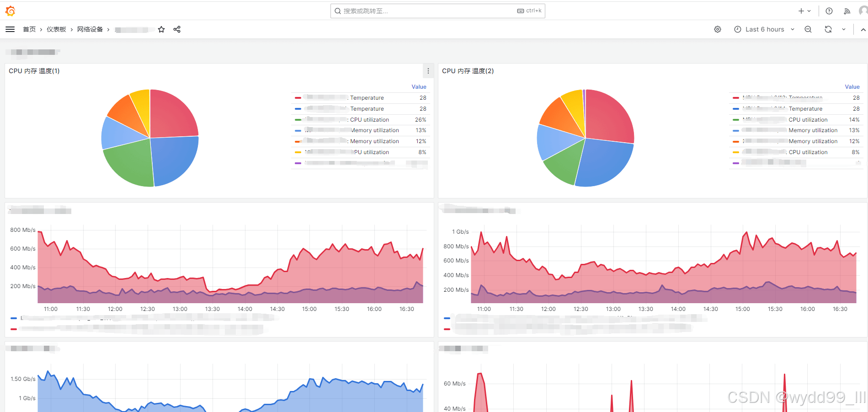Go to 网络设备 breadcrumb
Screen dimensions: 868x412
pyautogui.click(x=90, y=29)
